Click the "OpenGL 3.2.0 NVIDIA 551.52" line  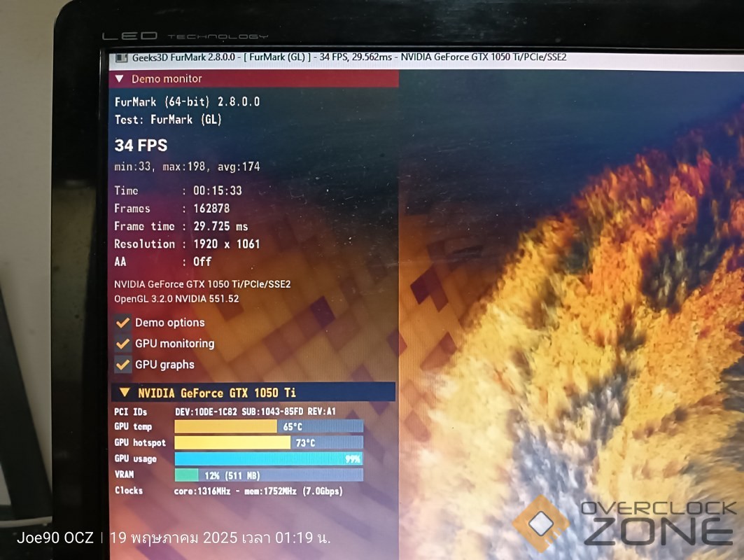pyautogui.click(x=176, y=299)
